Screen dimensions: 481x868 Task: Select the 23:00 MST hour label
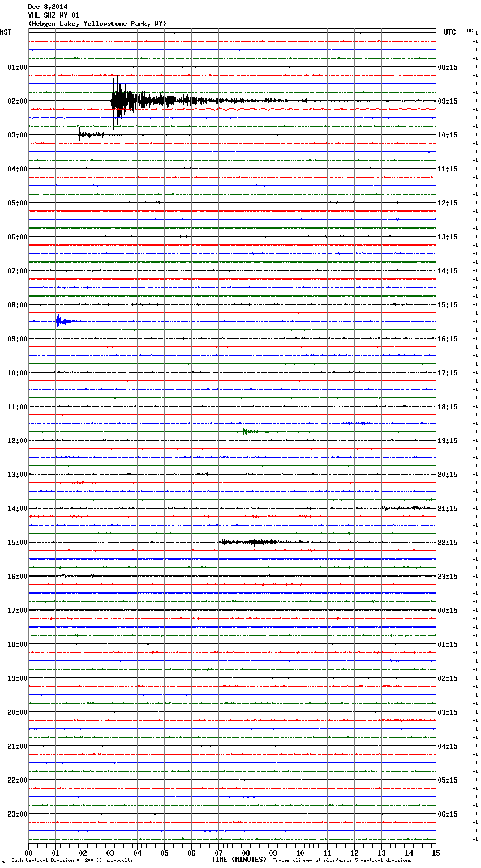[x=17, y=814]
